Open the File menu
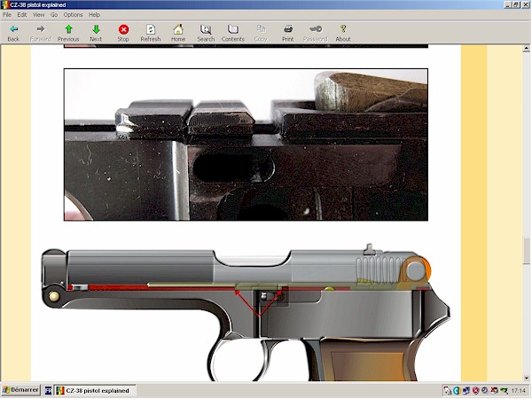 7,14
